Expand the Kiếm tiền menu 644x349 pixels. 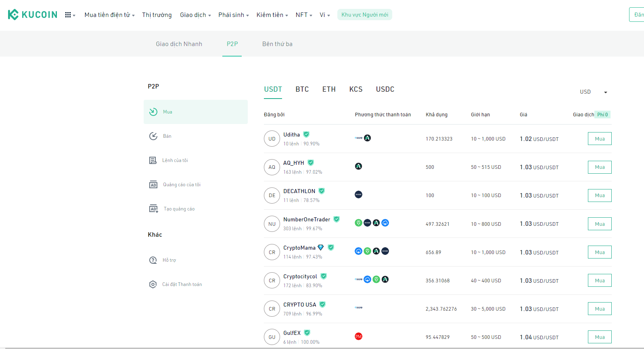pyautogui.click(x=272, y=15)
